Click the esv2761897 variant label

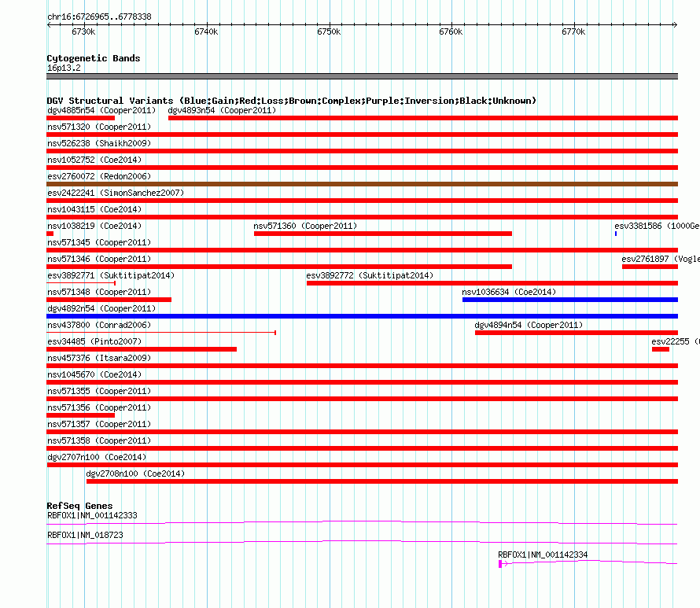660,259
